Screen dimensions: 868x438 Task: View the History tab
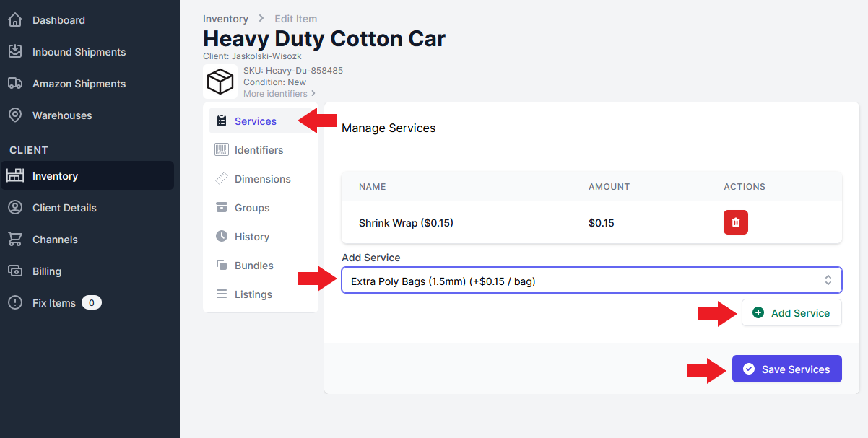[251, 237]
